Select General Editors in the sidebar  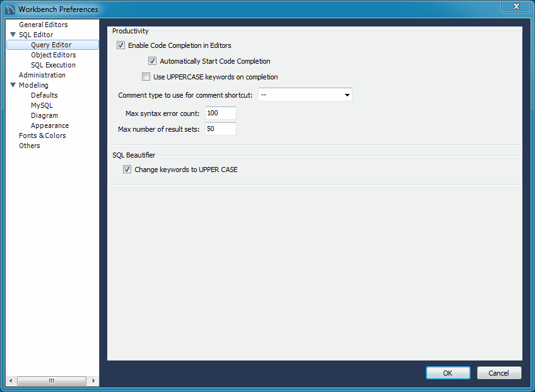(x=44, y=25)
